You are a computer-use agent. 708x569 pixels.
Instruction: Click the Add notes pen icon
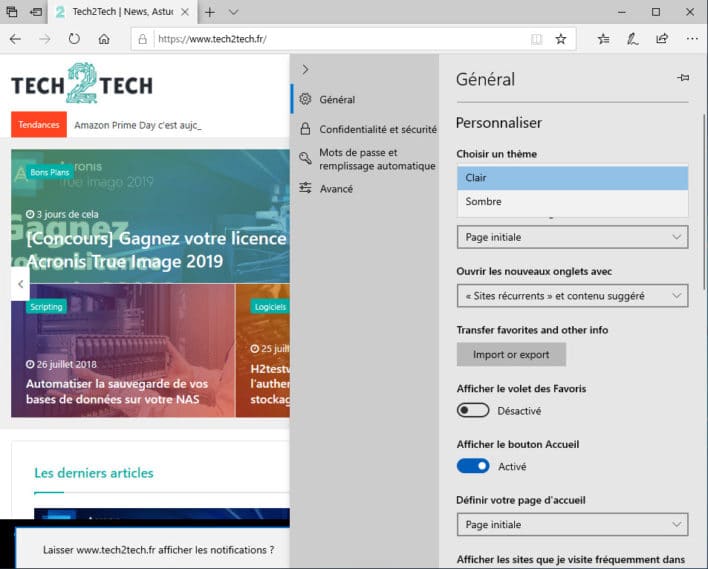coord(632,39)
